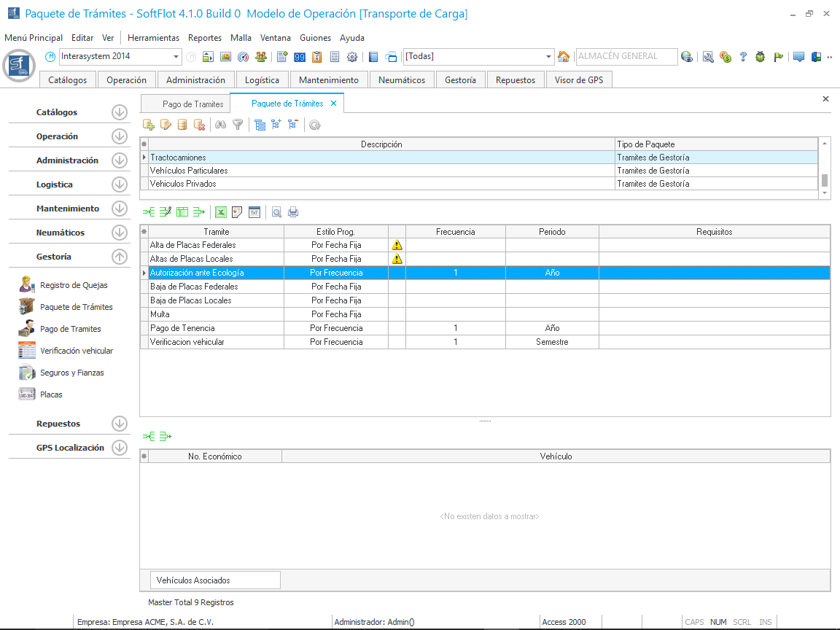Select the Verificacion vehicular row
The height and width of the screenshot is (630, 840).
click(x=187, y=342)
